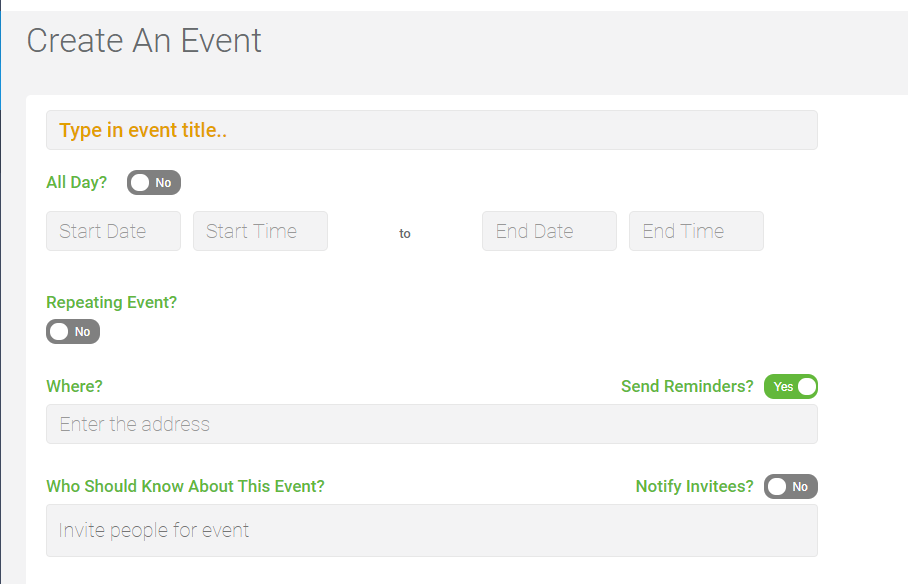
Task: Click the 'to' separator between dates
Action: click(x=405, y=233)
